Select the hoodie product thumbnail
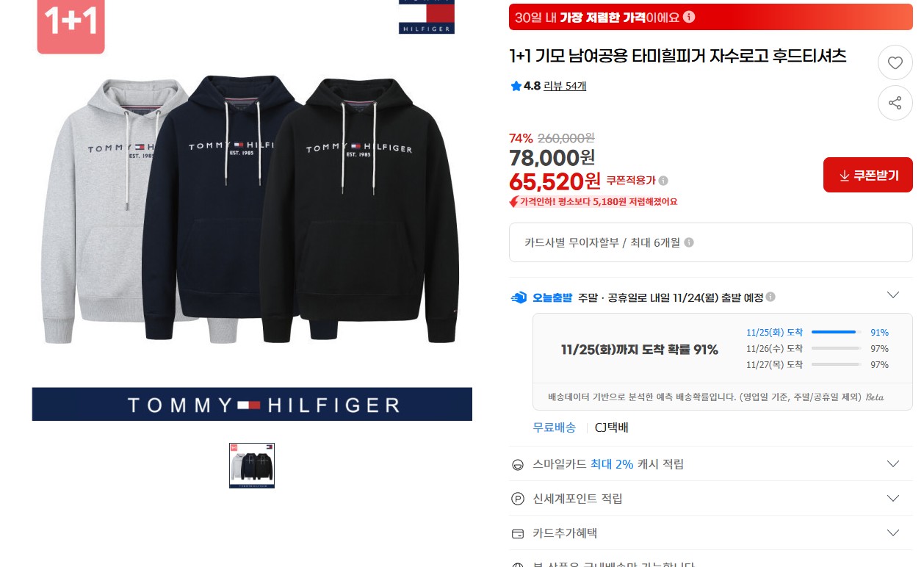This screenshot has width=924, height=567. click(x=252, y=466)
